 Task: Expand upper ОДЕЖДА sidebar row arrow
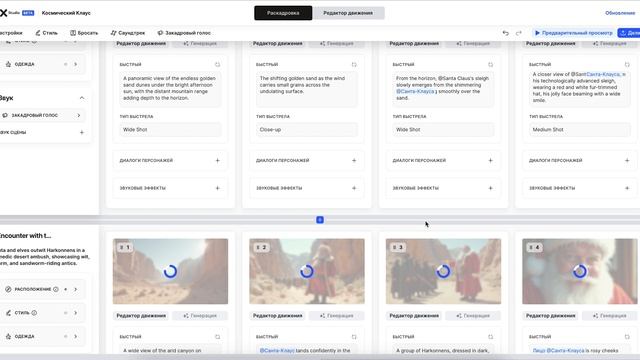pos(76,64)
